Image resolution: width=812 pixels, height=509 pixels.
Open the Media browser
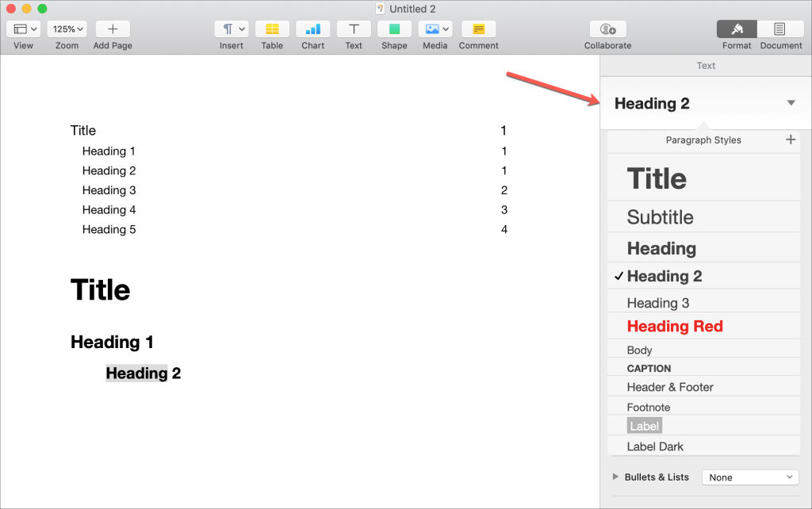(435, 29)
